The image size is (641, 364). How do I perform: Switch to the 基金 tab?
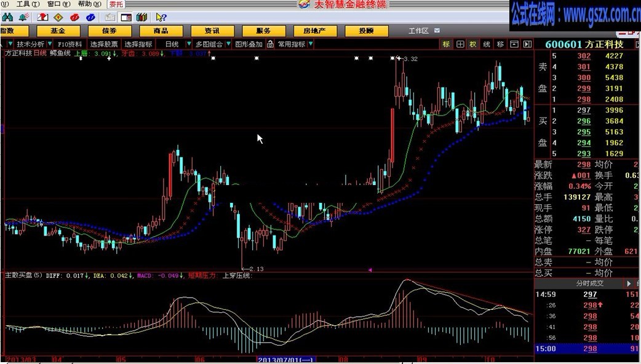coord(57,30)
